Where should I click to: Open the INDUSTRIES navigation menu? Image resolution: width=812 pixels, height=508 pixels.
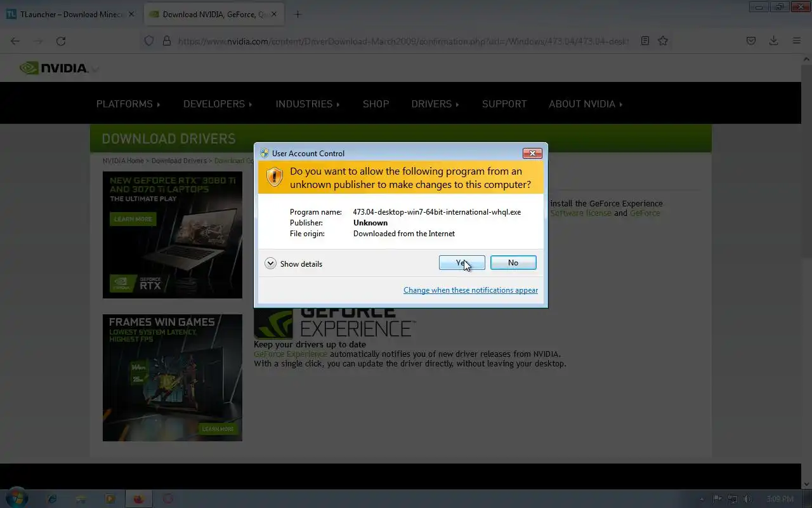[308, 104]
